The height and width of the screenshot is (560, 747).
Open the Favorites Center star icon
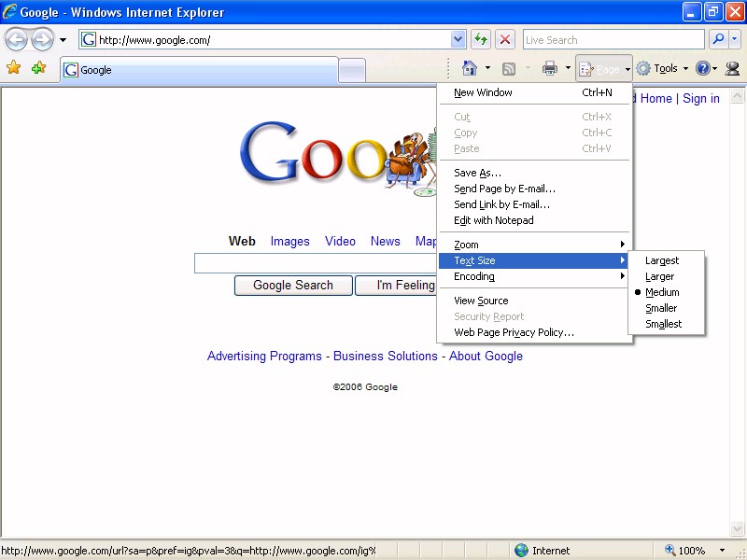tap(14, 67)
